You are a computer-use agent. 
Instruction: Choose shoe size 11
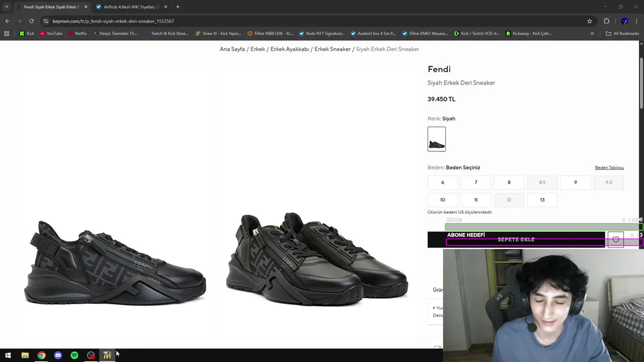(476, 200)
